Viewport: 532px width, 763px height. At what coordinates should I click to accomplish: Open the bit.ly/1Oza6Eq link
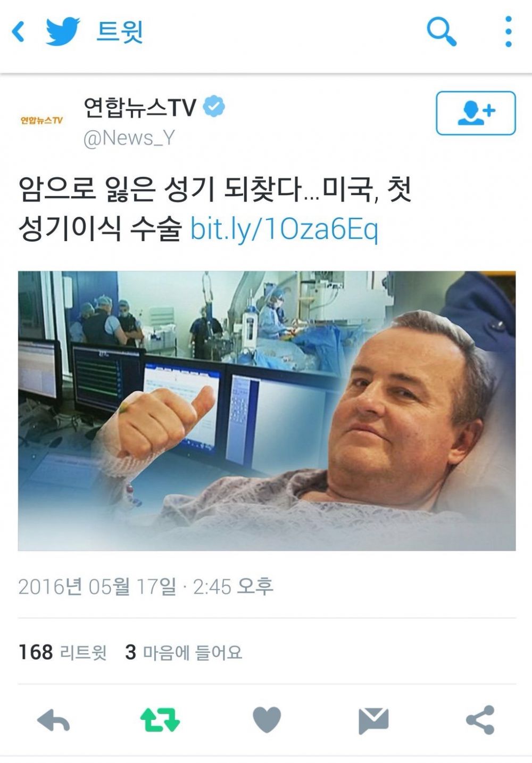tap(284, 229)
